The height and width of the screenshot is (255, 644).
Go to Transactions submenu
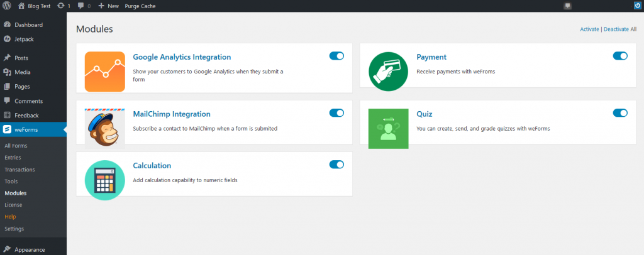[19, 170]
